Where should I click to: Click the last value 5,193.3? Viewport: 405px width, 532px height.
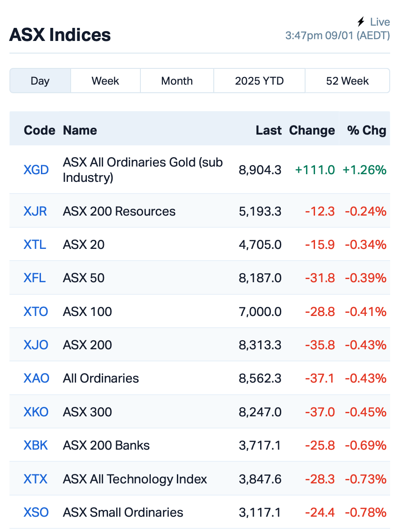[260, 211]
